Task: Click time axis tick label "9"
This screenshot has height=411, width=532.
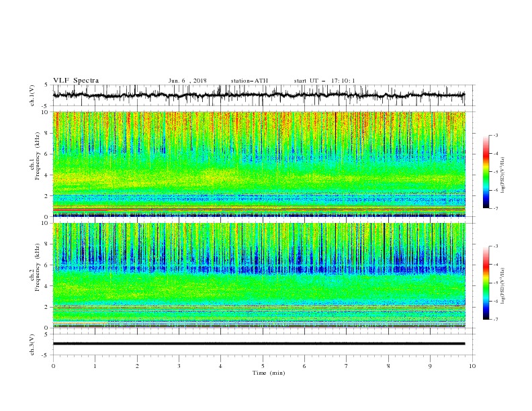Action: [x=430, y=366]
